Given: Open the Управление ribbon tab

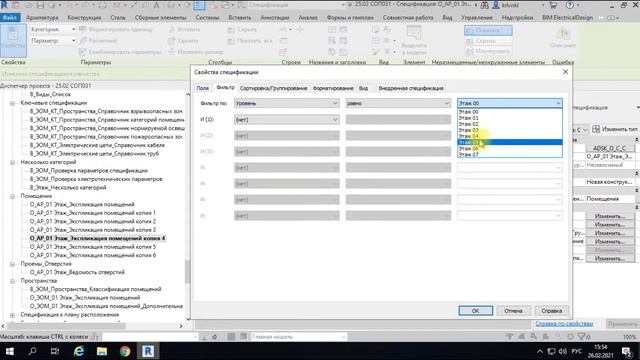Looking at the screenshot, I should 477,18.
